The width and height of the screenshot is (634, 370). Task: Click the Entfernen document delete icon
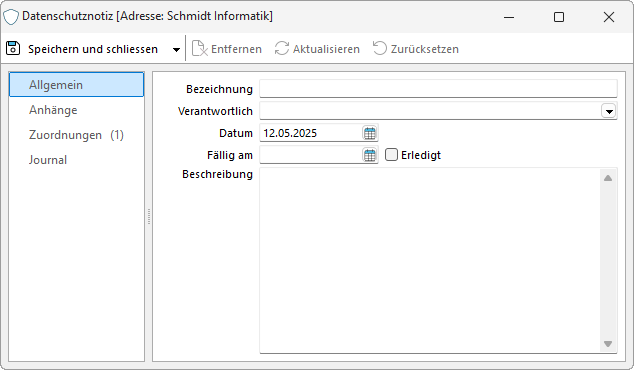point(199,49)
